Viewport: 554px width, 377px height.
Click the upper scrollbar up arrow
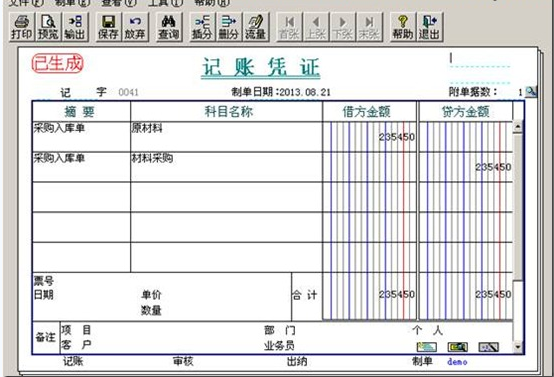[x=518, y=126]
